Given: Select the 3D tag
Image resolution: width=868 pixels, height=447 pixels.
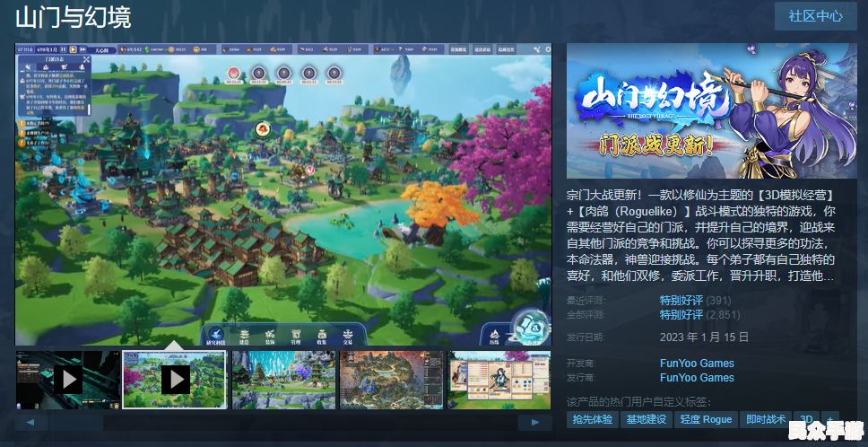Looking at the screenshot, I should (806, 419).
